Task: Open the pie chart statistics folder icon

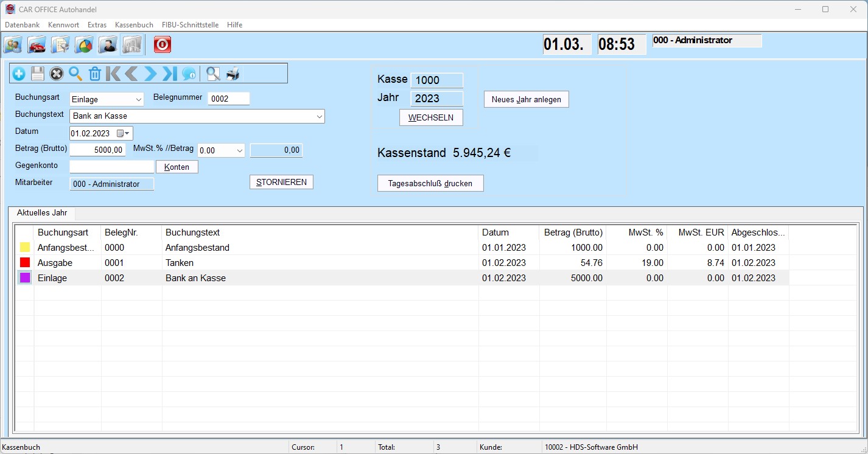Action: pyautogui.click(x=85, y=44)
